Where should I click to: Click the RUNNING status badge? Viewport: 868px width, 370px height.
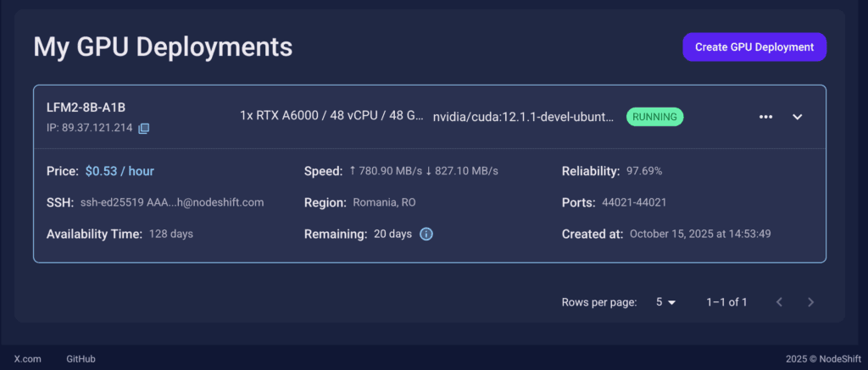[654, 117]
